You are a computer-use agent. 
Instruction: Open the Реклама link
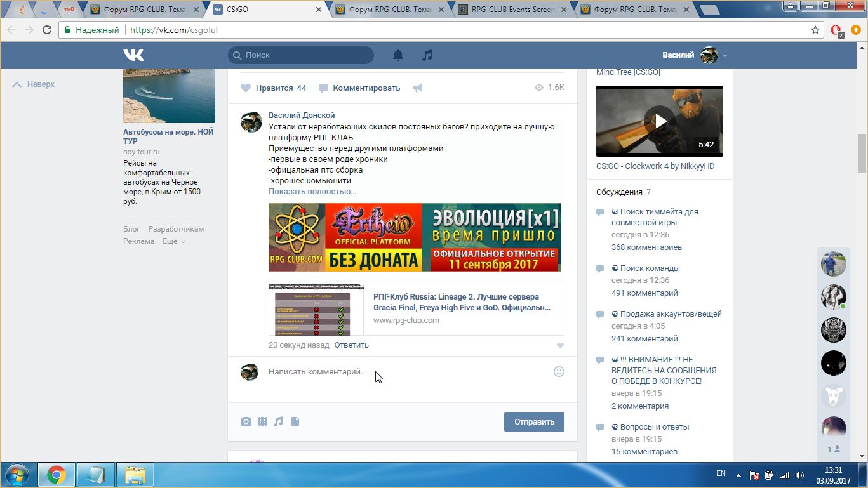138,241
